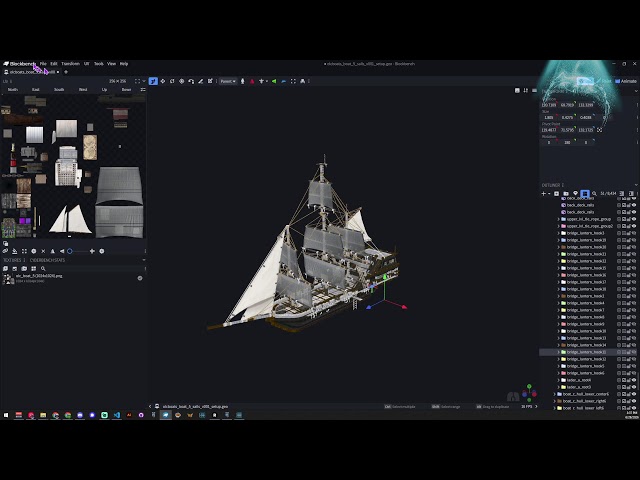This screenshot has width=640, height=480.
Task: Toggle visibility of lader_a_root3 group
Action: (x=634, y=387)
